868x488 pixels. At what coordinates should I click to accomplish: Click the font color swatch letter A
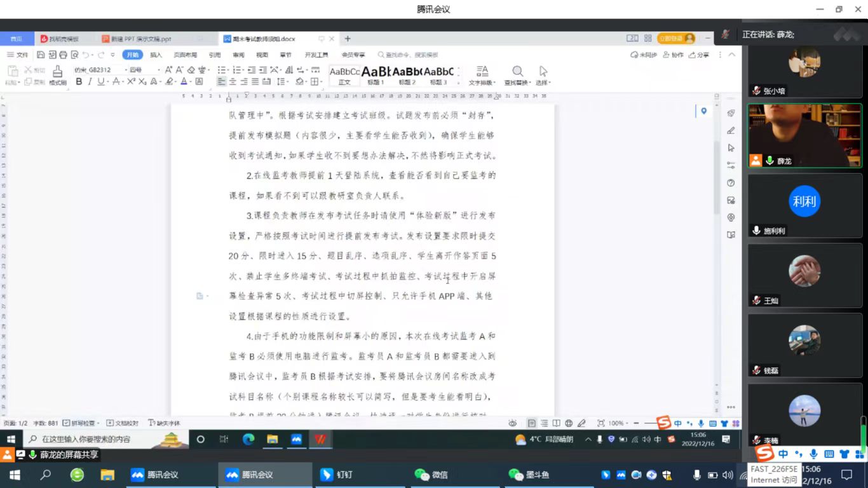(x=184, y=82)
